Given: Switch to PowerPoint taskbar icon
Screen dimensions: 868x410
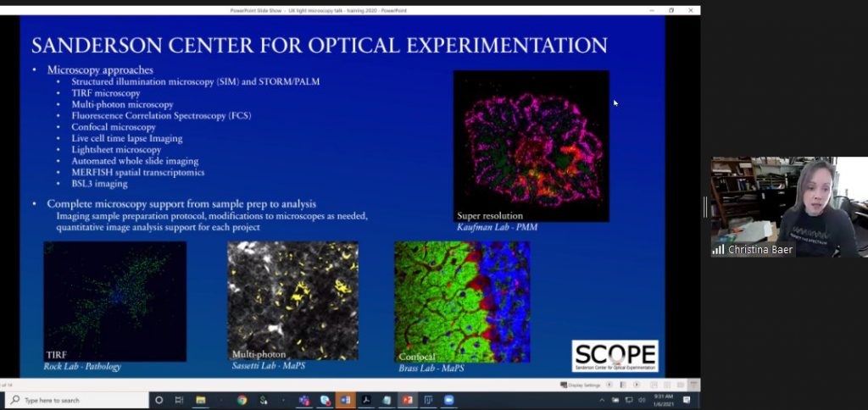Looking at the screenshot, I should point(407,400).
